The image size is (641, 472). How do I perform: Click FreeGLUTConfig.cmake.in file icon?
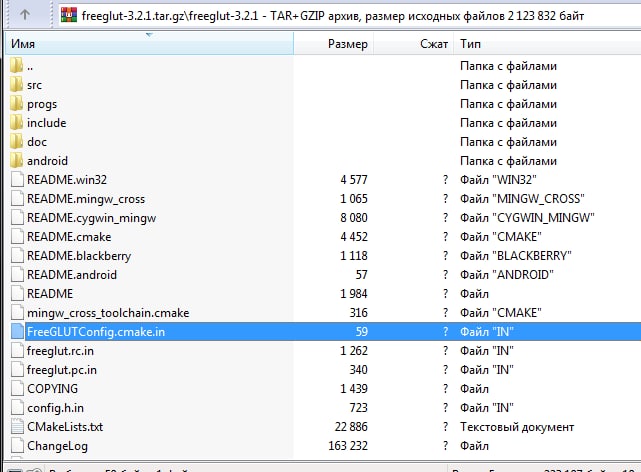point(17,331)
